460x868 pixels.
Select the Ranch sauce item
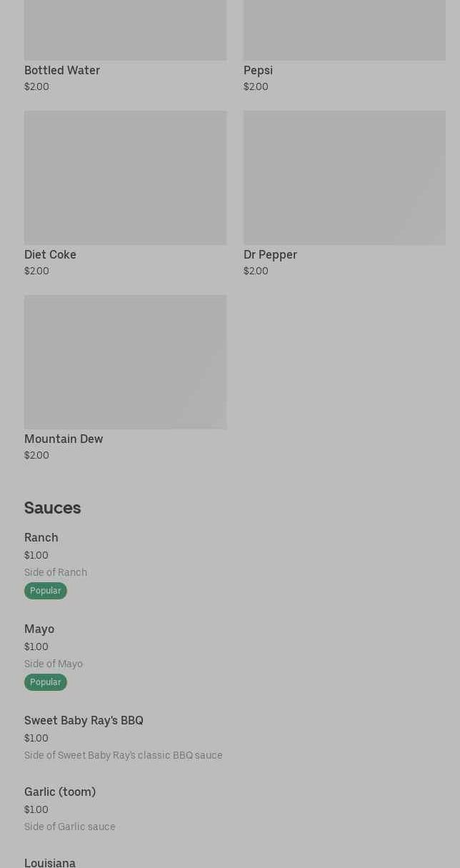pyautogui.click(x=41, y=537)
